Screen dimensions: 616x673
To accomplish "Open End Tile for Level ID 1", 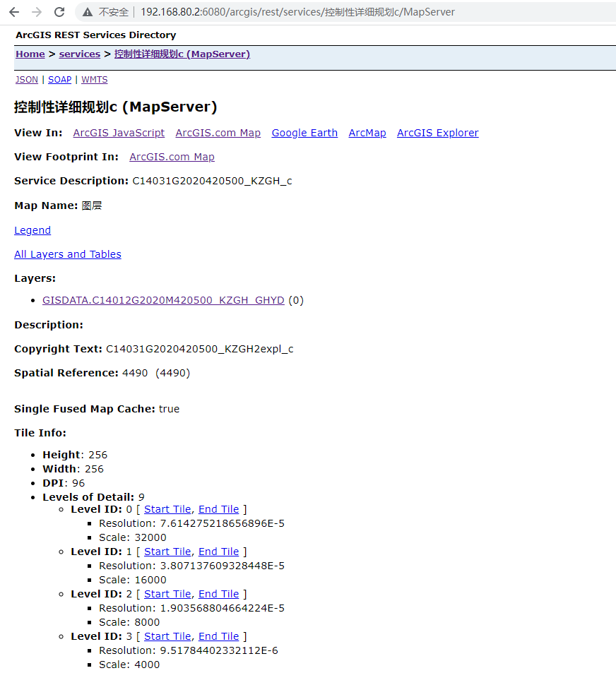I will tap(218, 552).
